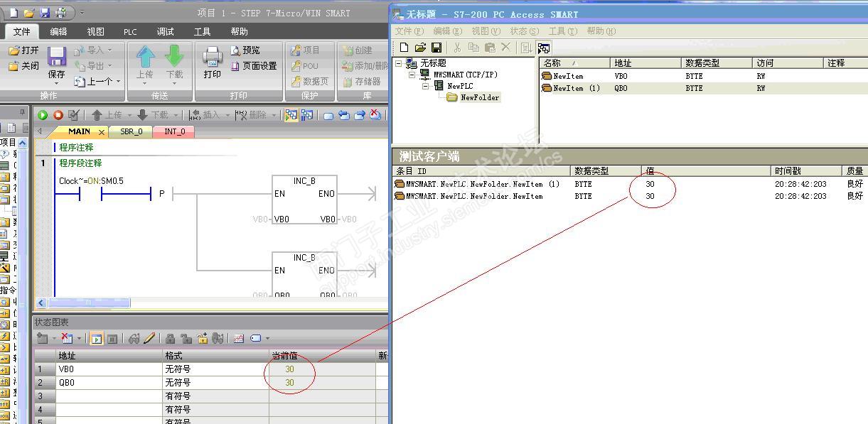This screenshot has width=868, height=424.
Task: Expand the 删除 dropdown in editor toolbar
Action: [x=274, y=115]
